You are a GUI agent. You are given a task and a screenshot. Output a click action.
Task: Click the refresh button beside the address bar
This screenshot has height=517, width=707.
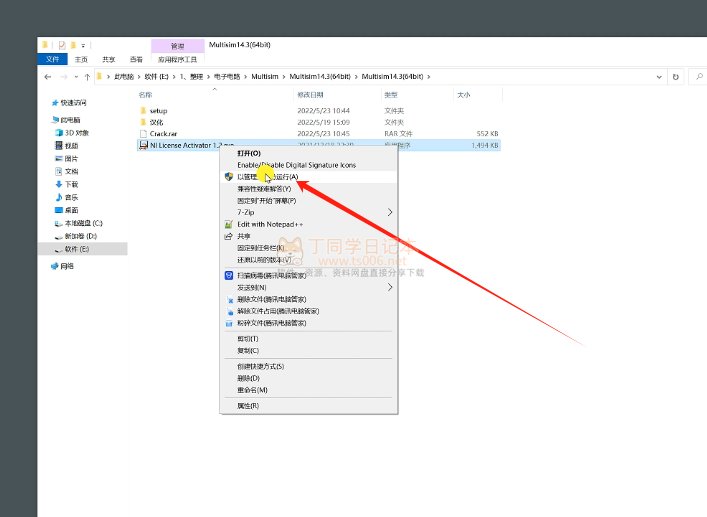click(677, 76)
